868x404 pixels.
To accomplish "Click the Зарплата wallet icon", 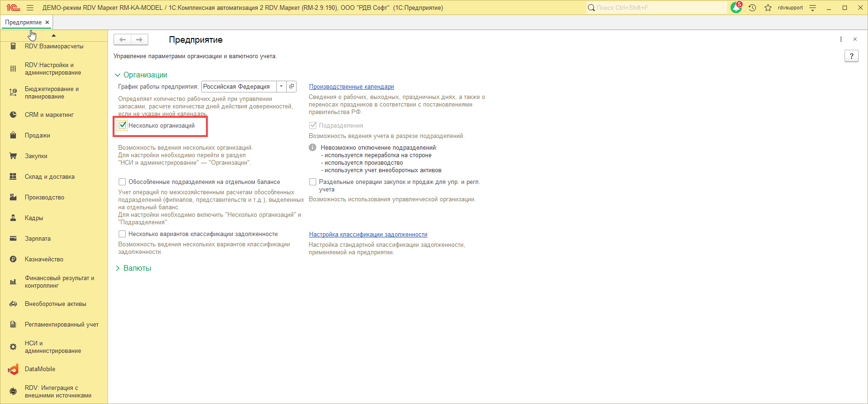I will click(13, 238).
